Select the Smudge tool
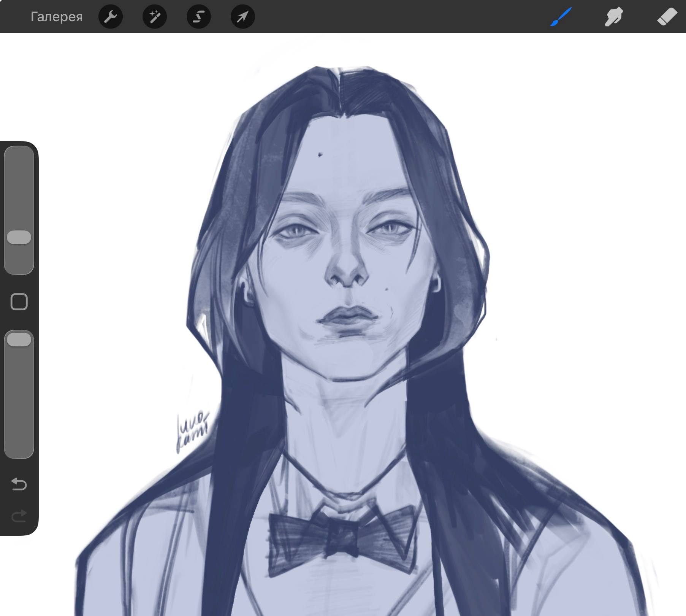Image resolution: width=686 pixels, height=616 pixels. click(x=614, y=17)
